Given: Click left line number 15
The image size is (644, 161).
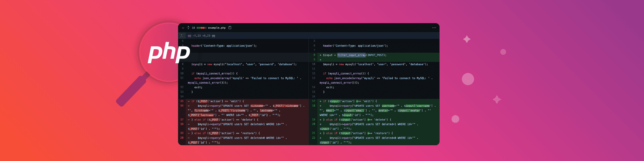Looking at the screenshot, I should (x=182, y=101).
